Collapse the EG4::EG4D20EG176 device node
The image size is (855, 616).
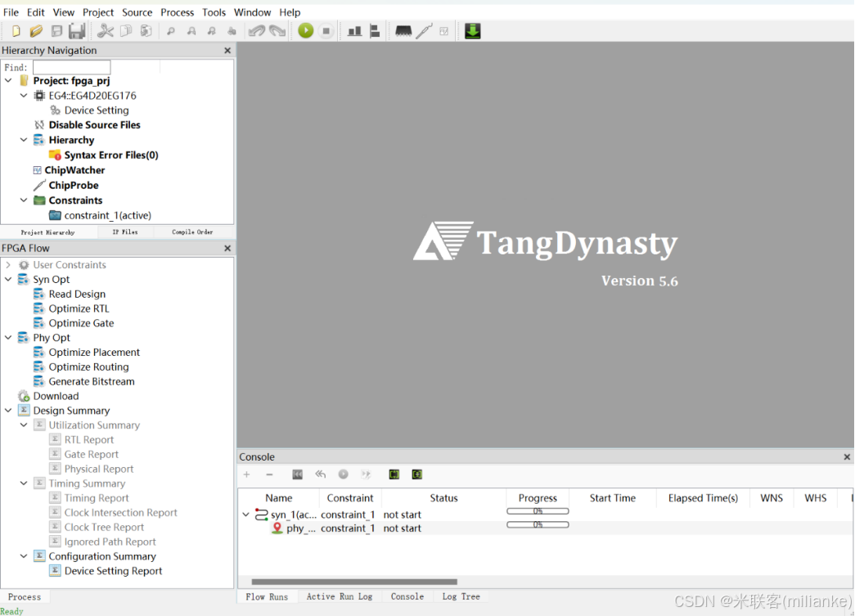point(24,96)
